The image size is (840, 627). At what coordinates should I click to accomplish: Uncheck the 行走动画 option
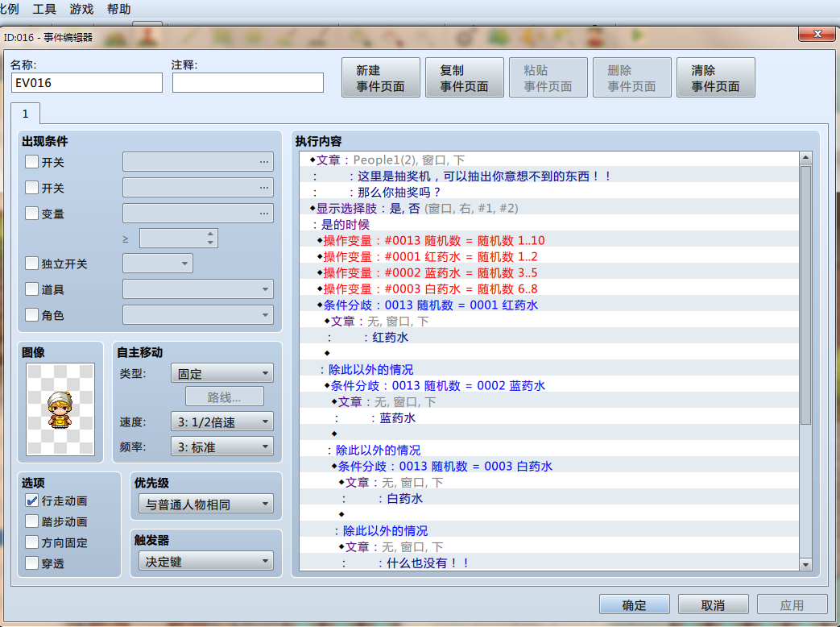click(x=32, y=500)
